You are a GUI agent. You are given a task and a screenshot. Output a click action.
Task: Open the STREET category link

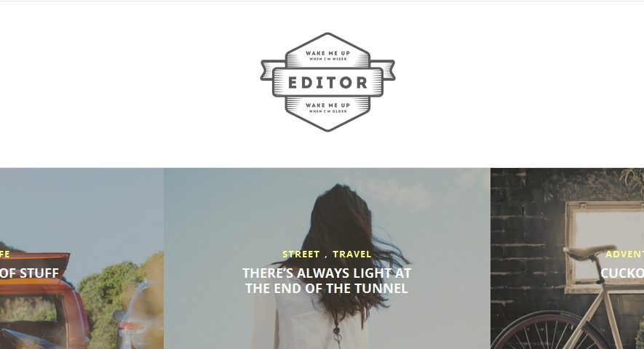point(301,254)
